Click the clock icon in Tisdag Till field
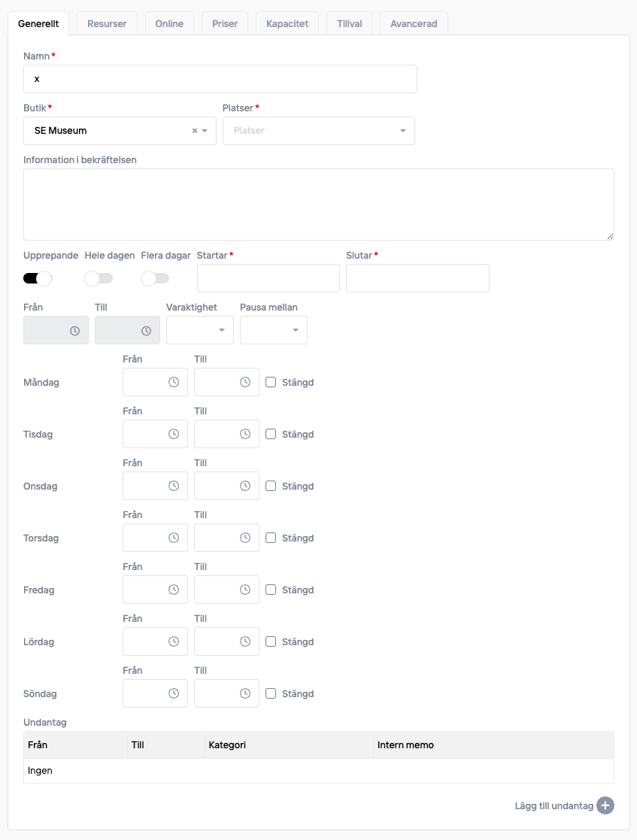Viewport: 637px width, 840px height. coord(245,434)
